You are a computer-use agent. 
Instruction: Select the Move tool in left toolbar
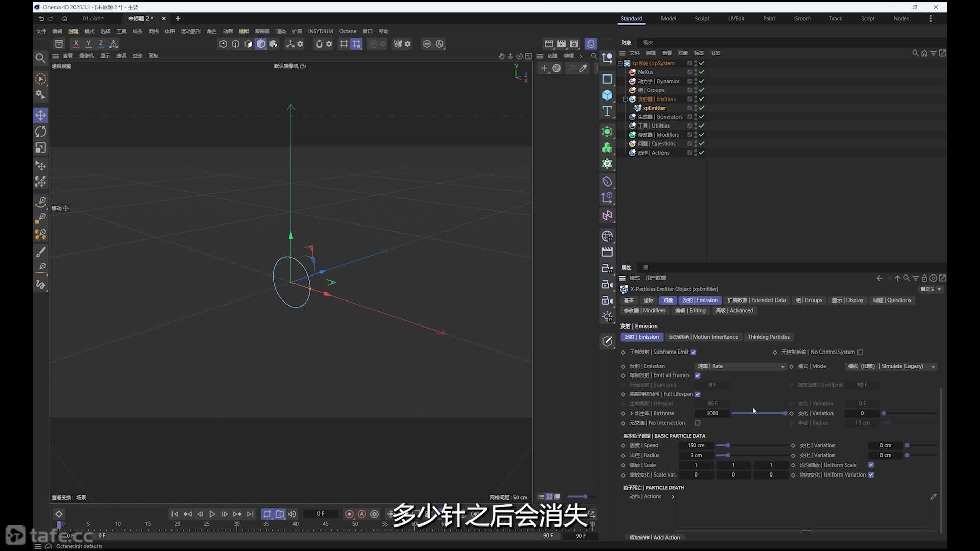point(41,115)
